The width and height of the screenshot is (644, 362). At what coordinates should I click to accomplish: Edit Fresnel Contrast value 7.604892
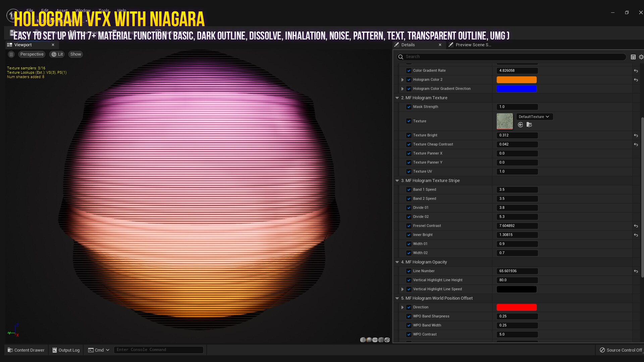(x=517, y=226)
